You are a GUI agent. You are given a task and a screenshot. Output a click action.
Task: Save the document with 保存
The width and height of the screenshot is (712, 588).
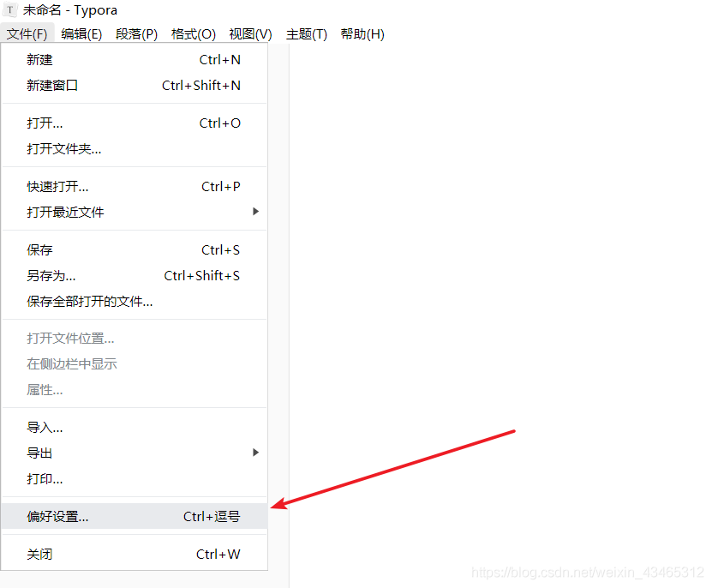point(39,249)
